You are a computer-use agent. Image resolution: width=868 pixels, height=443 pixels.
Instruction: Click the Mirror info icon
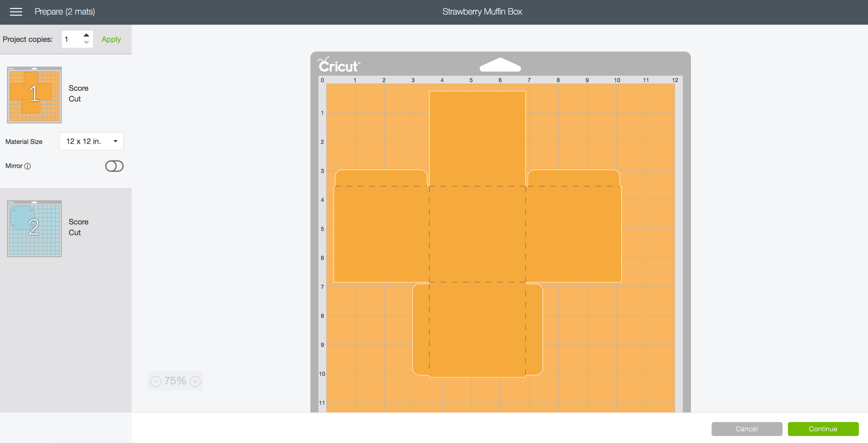(27, 166)
